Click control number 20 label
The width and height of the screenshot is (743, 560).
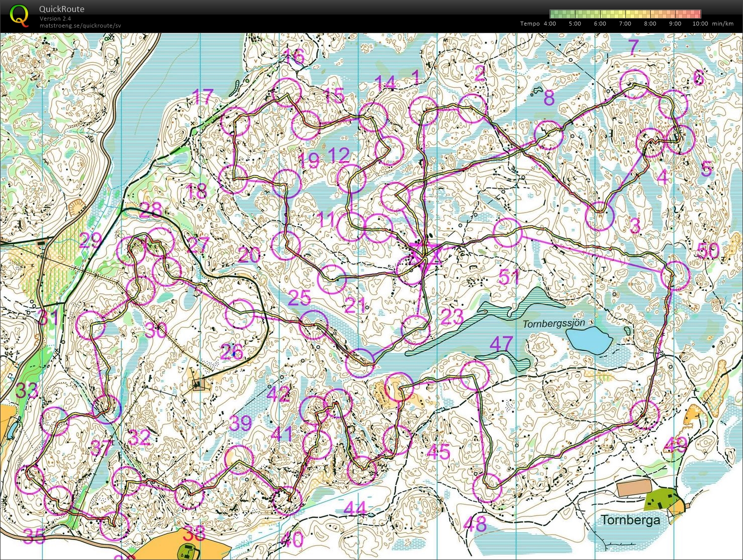(249, 255)
